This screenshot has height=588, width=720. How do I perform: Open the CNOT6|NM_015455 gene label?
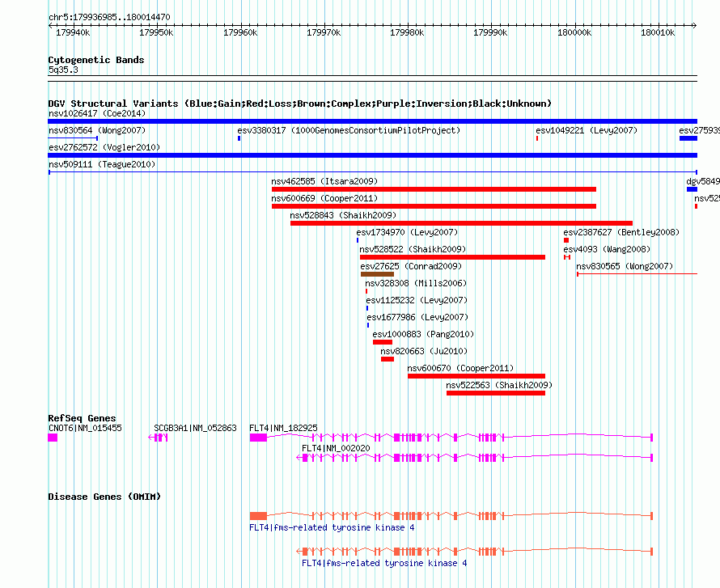[x=85, y=428]
